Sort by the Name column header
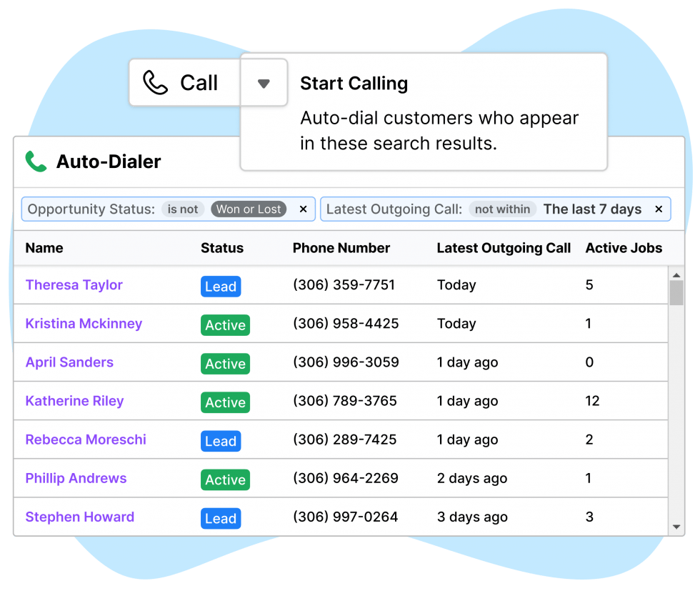 pos(44,248)
